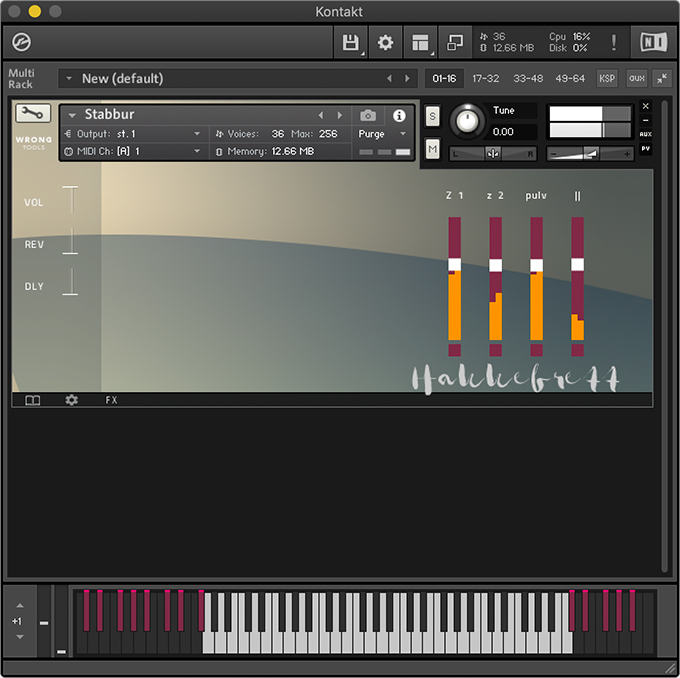This screenshot has height=678, width=680.
Task: Open the book icon tab
Action: point(33,400)
